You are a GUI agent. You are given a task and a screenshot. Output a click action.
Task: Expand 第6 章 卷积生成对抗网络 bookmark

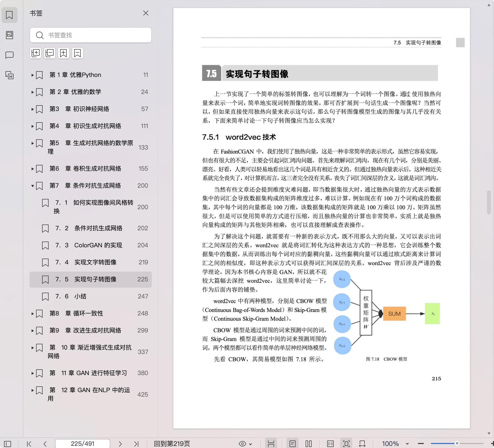[x=33, y=169]
